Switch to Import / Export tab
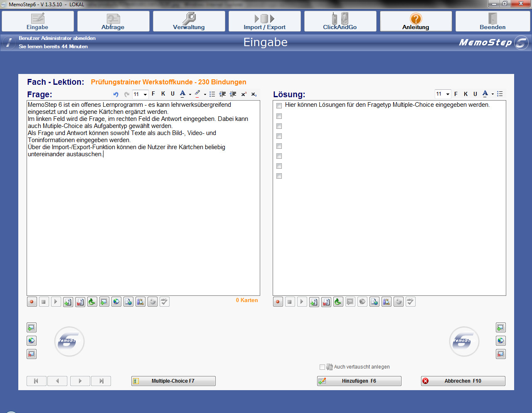The image size is (532, 413). (x=264, y=21)
